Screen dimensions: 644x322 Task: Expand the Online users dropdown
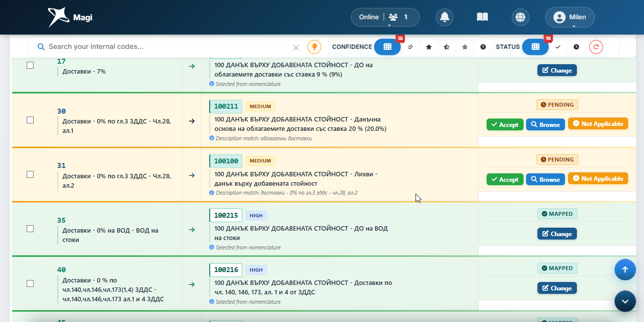[x=385, y=17]
